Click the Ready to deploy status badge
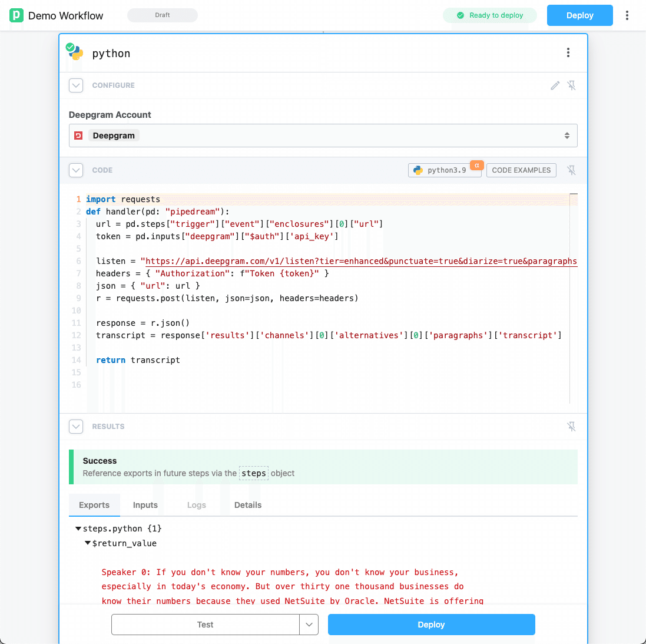This screenshot has height=644, width=646. point(490,15)
